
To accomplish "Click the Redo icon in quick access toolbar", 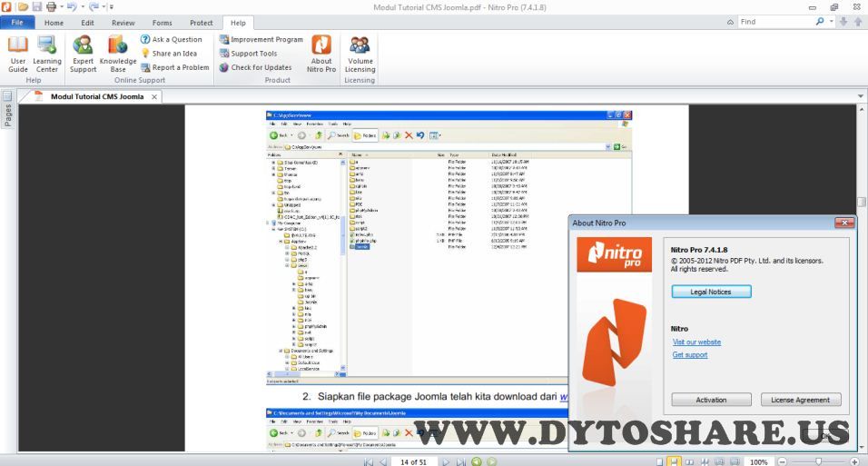I will pyautogui.click(x=94, y=6).
